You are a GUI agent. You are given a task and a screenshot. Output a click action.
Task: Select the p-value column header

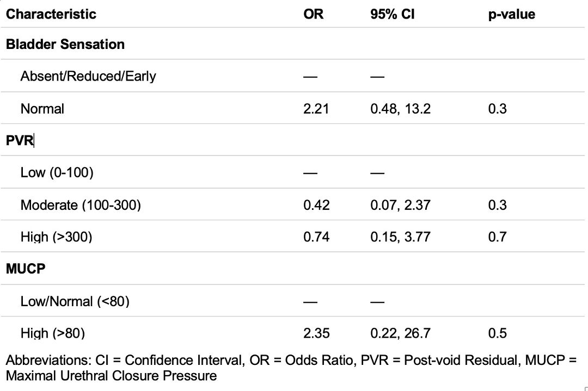pos(511,14)
